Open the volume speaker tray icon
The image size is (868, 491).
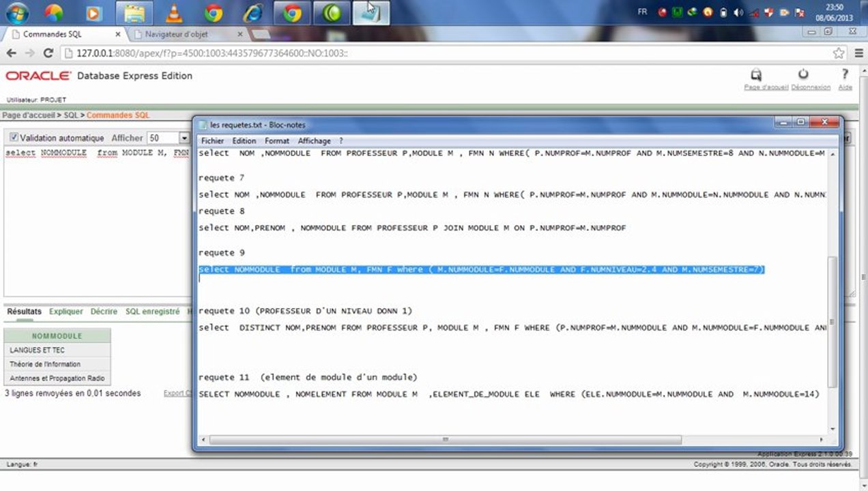pyautogui.click(x=738, y=12)
